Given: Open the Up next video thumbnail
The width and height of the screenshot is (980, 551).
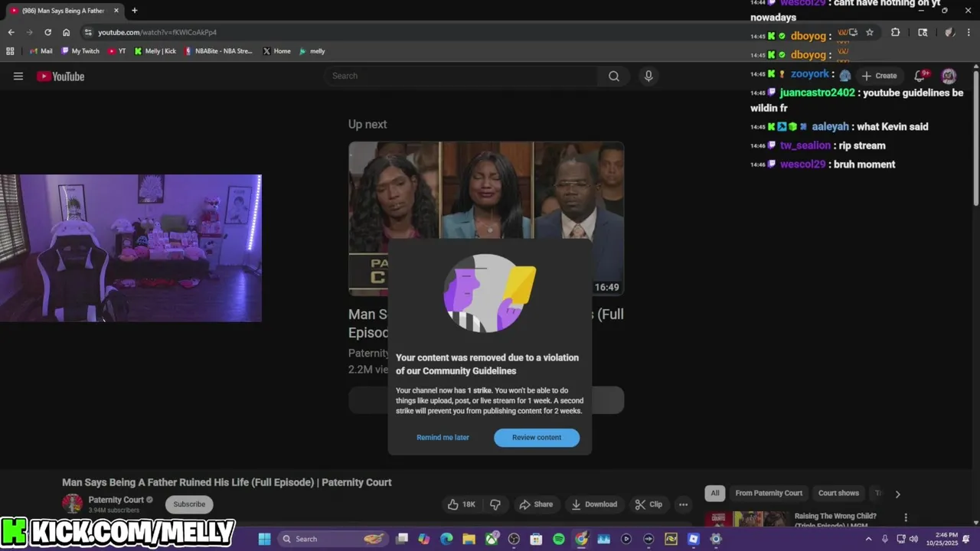Looking at the screenshot, I should (486, 218).
